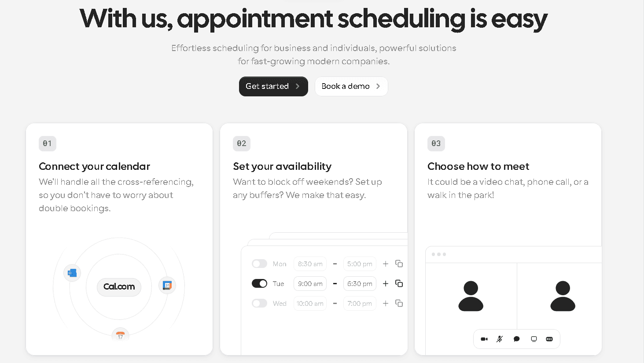Add a new time slot for Tuesday
Screen dimensions: 644x363
pos(385,283)
